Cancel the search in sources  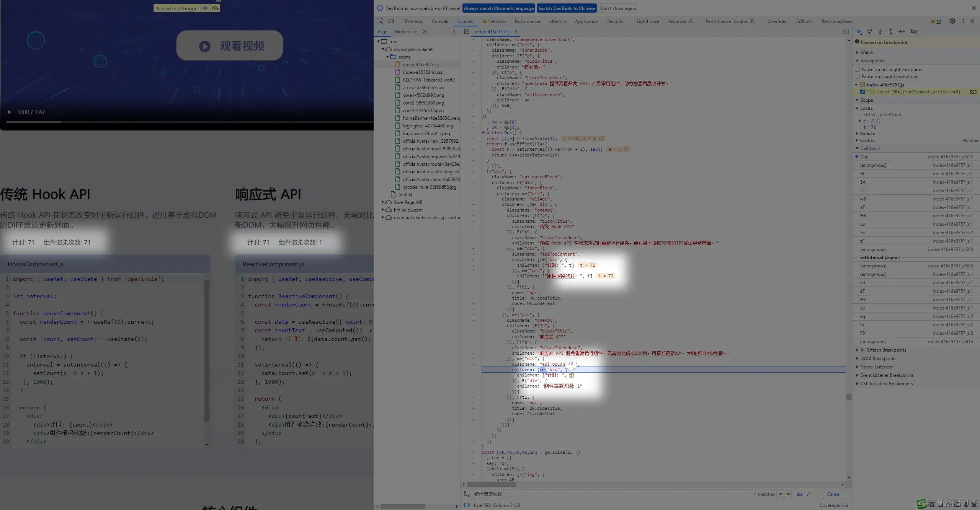[833, 494]
